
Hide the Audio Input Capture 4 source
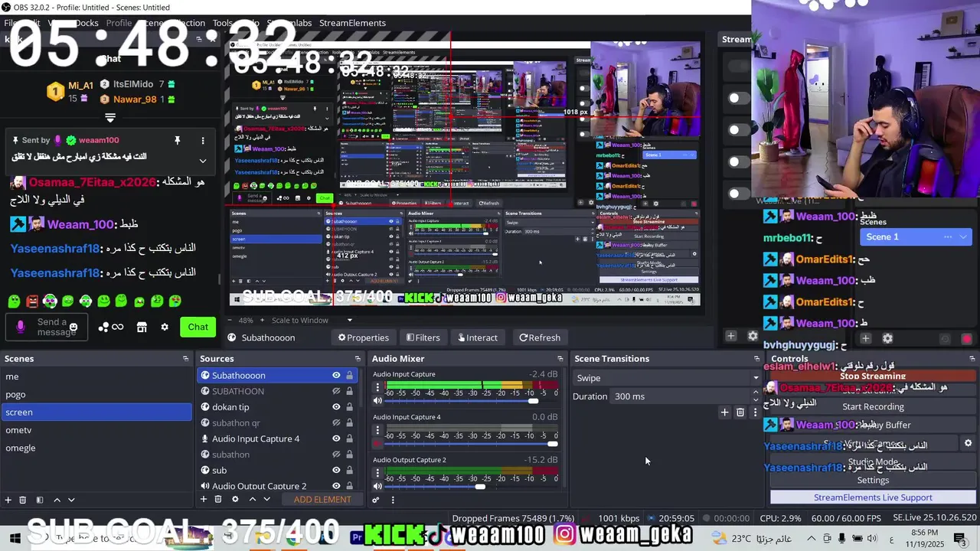[x=336, y=439]
